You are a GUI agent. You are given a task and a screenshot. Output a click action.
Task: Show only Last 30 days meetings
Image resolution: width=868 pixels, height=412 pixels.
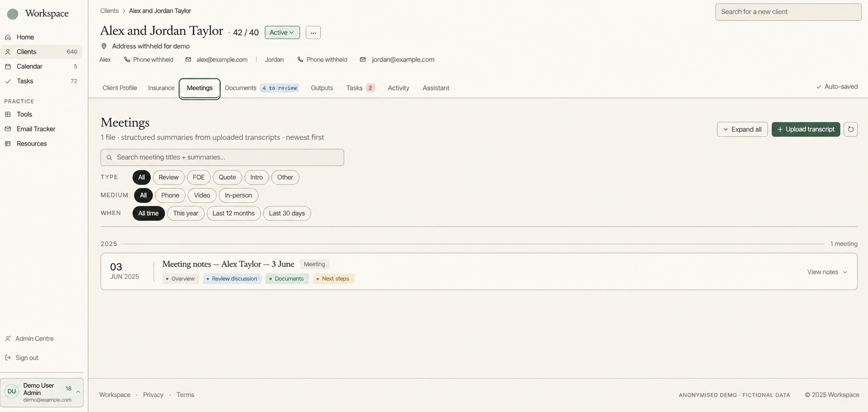[287, 213]
